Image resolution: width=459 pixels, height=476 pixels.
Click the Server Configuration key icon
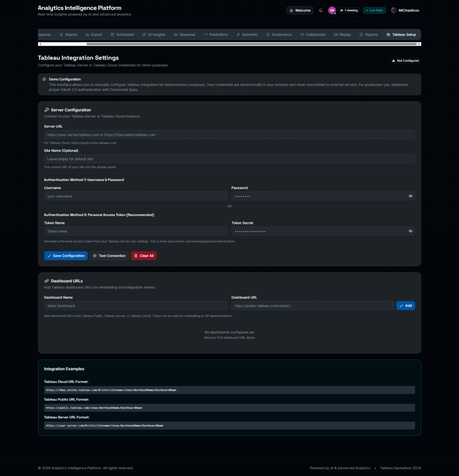coord(47,110)
